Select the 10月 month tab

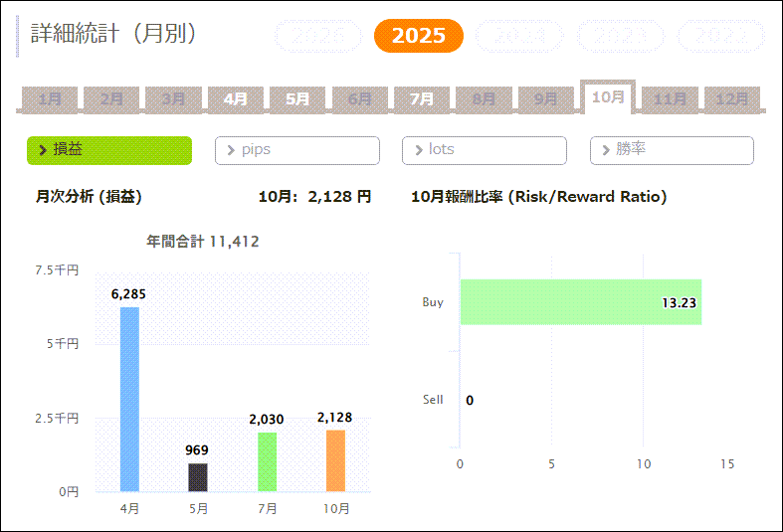point(608,96)
